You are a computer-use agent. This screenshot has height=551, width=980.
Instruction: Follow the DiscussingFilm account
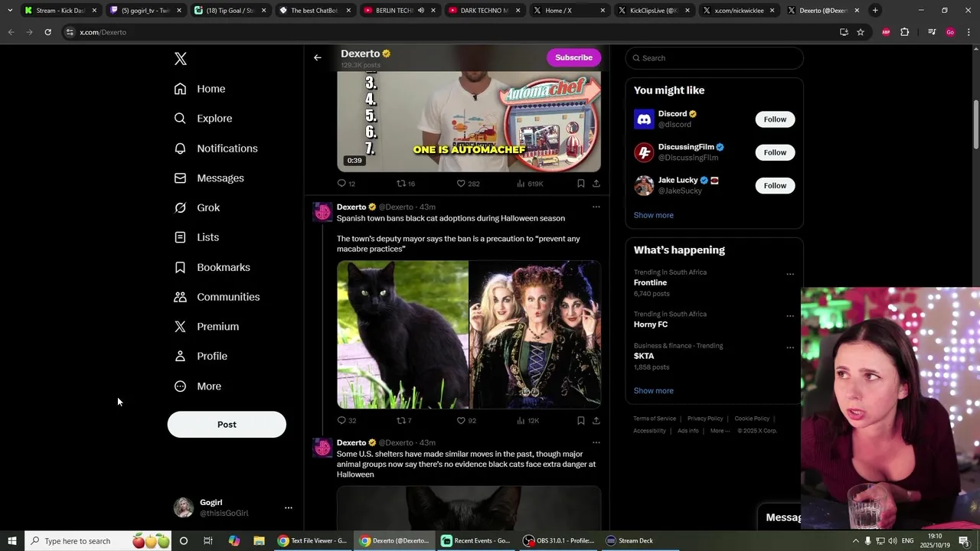coord(775,152)
